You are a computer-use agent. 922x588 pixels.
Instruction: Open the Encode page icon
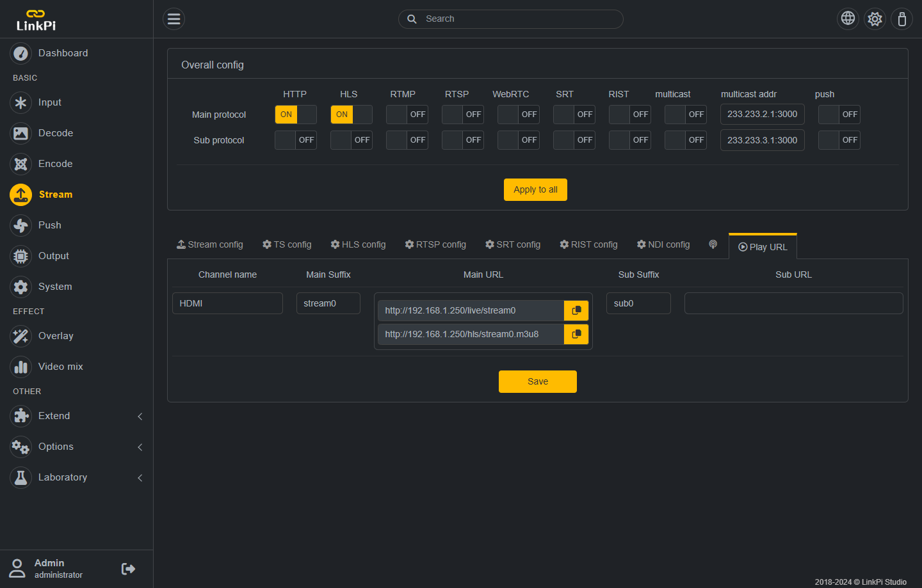click(21, 164)
